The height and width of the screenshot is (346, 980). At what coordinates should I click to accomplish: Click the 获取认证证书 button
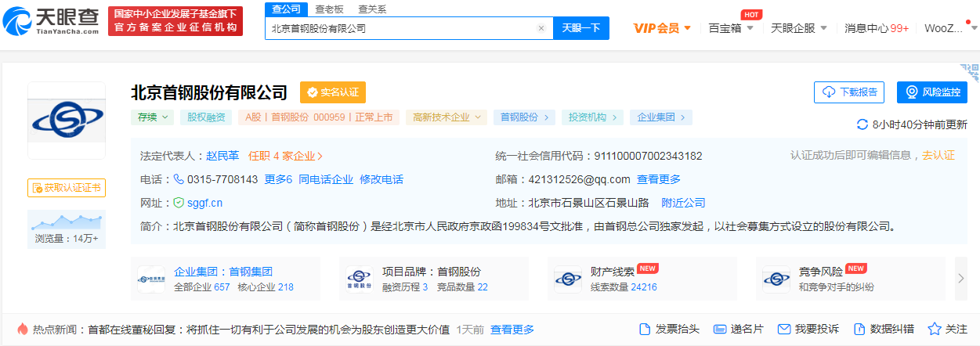tap(67, 188)
